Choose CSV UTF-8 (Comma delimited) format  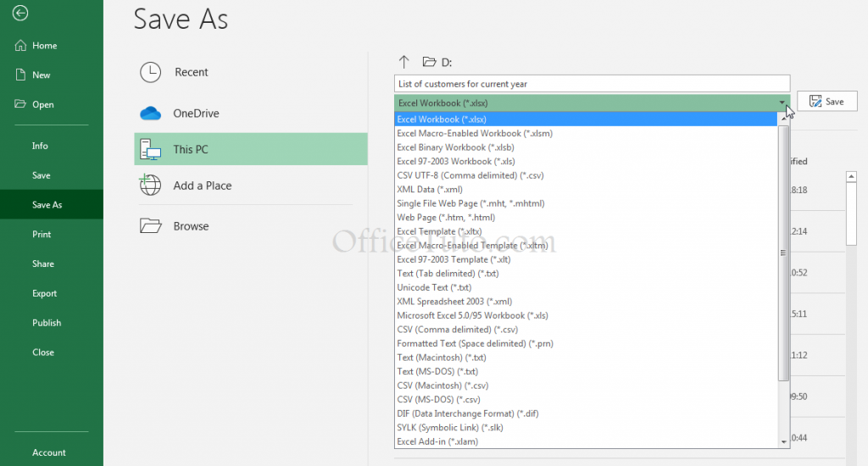pos(457,175)
